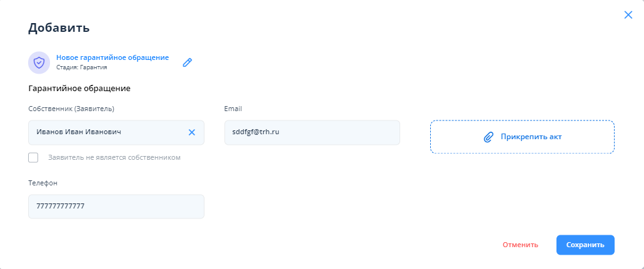The width and height of the screenshot is (644, 269).
Task: Close the Добавить dialog
Action: click(628, 15)
